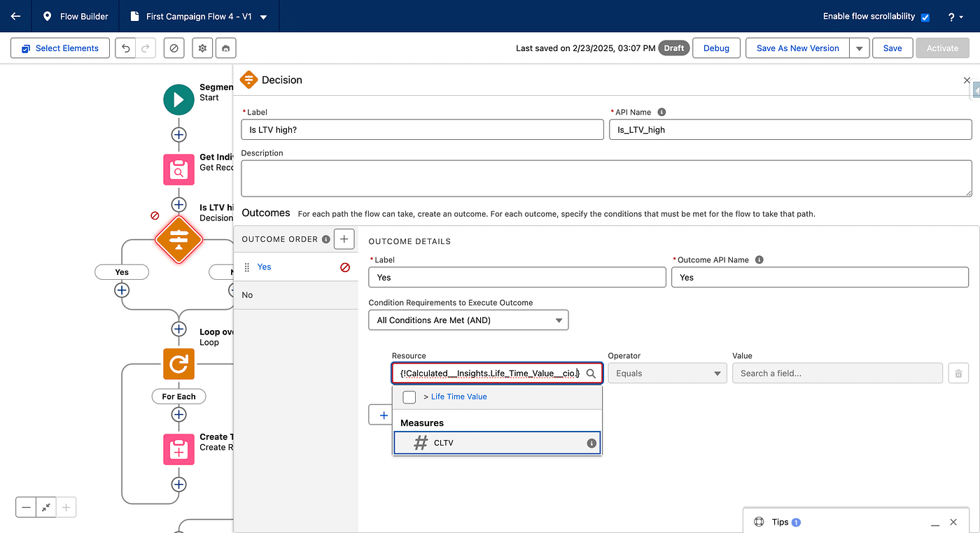The image size is (980, 533).
Task: Click the zoom out minus button
Action: coord(27,507)
